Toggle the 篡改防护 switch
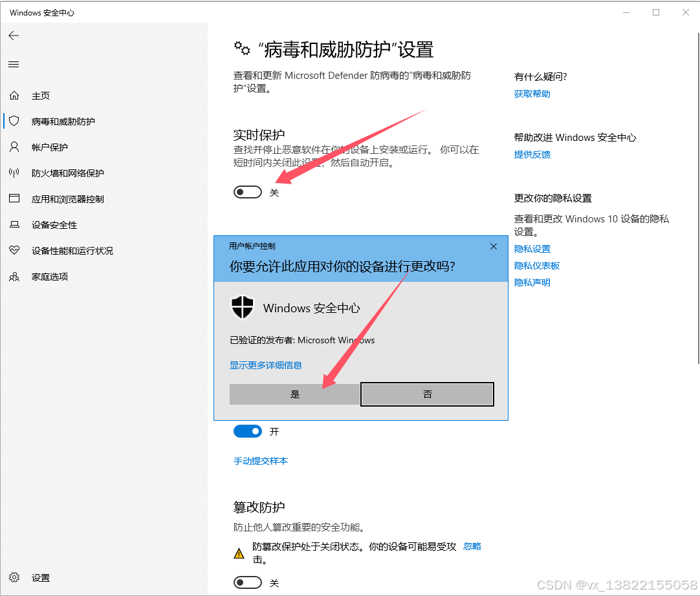Screen dimensions: 700x596 tap(248, 582)
